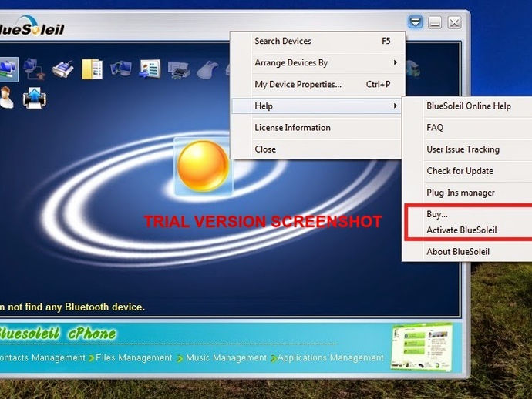Click the printer icon with blue arrow
This screenshot has height=399, width=532.
pos(35,99)
